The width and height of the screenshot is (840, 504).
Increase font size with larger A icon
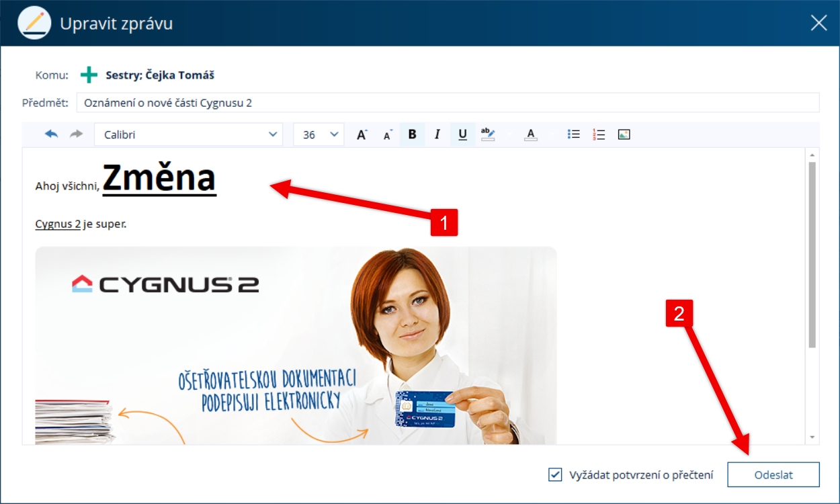(x=362, y=134)
